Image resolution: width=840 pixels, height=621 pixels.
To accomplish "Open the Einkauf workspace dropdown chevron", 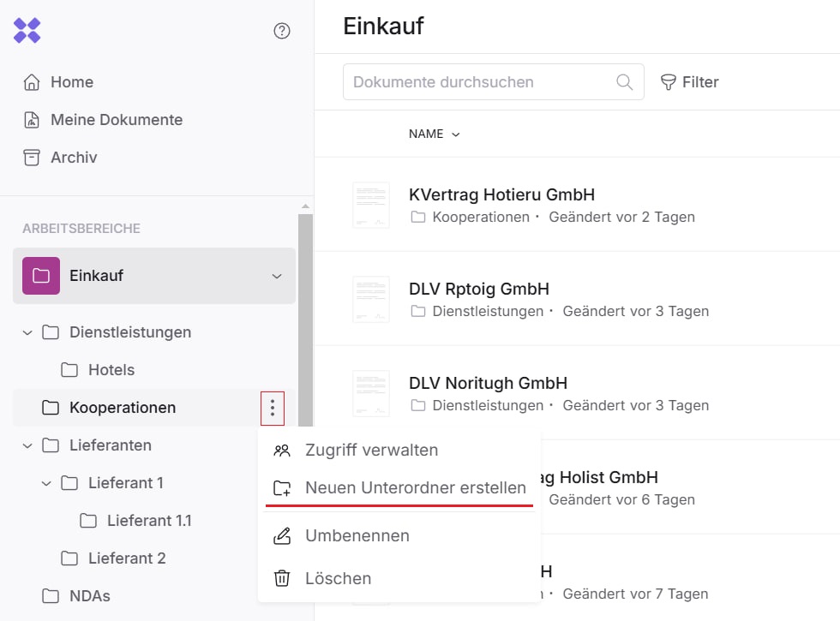I will 276,276.
